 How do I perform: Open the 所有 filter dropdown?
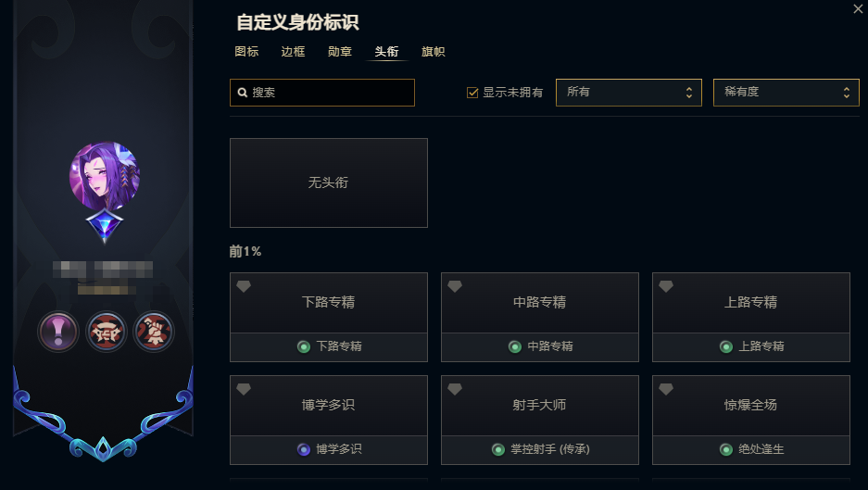[629, 93]
